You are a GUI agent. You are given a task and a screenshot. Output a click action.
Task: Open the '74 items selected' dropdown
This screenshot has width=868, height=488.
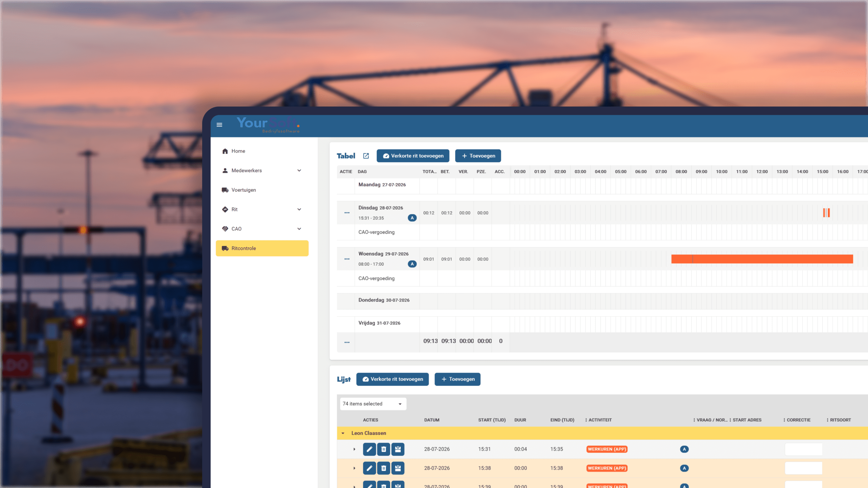(x=373, y=404)
